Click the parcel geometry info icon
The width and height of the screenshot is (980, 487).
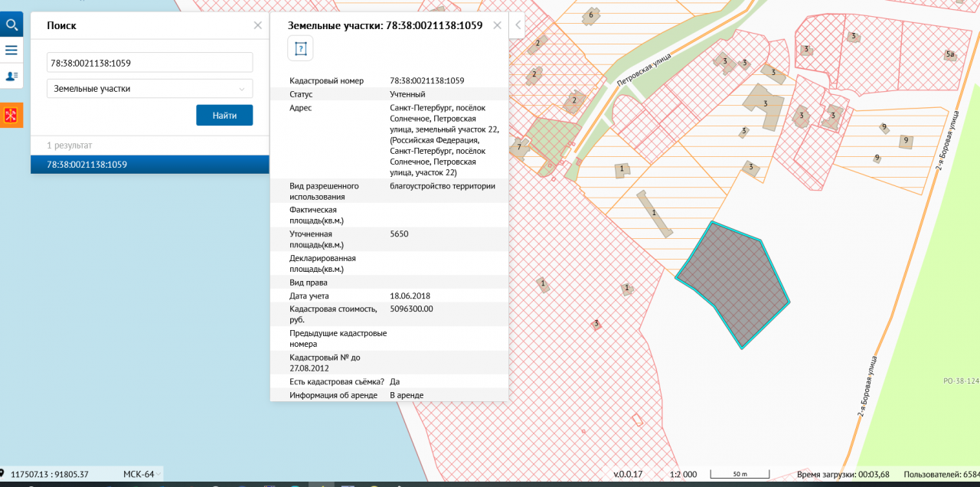pos(300,48)
